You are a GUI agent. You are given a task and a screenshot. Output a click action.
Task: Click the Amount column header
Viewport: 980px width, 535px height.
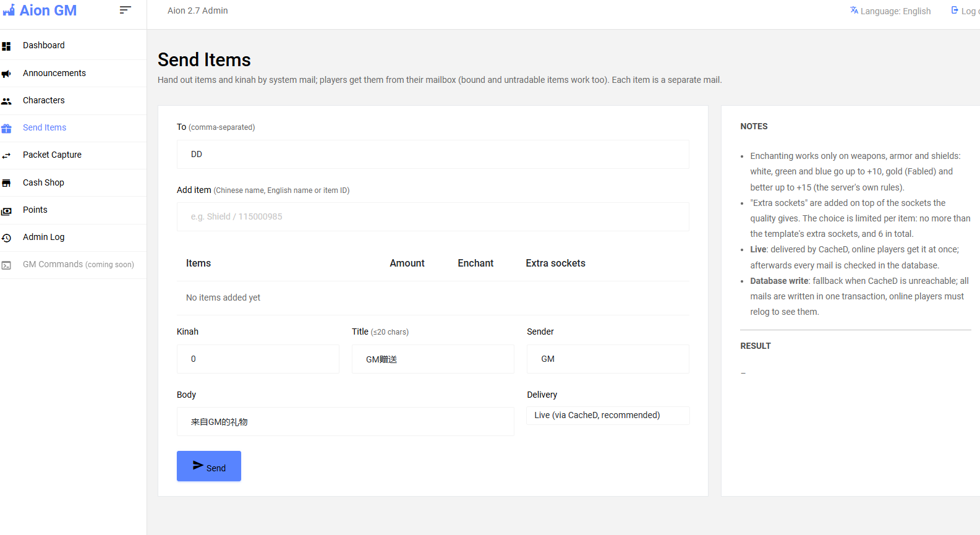coord(407,263)
